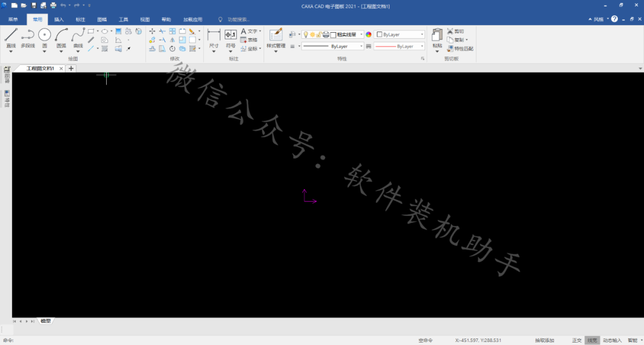This screenshot has width=644, height=345.
Task: Click the print icon in quick access bar
Action: 53,5
